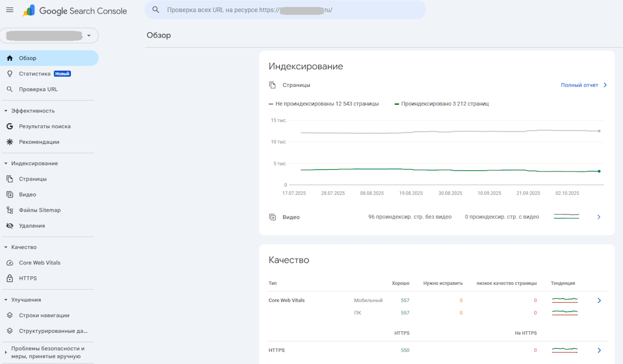Image resolution: width=623 pixels, height=364 pixels.
Task: Open the navigation hamburger menu
Action: [10, 10]
